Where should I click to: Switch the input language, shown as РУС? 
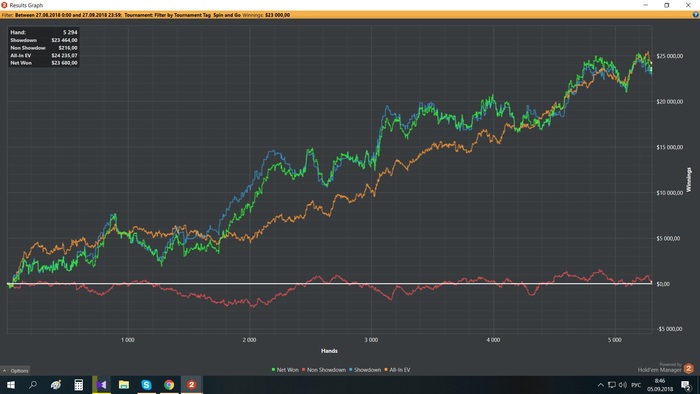[x=636, y=385]
